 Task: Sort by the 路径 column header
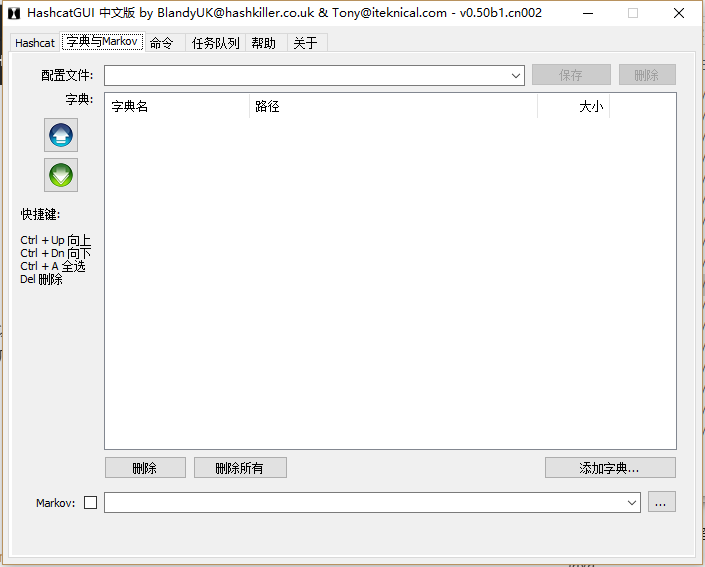[x=393, y=106]
